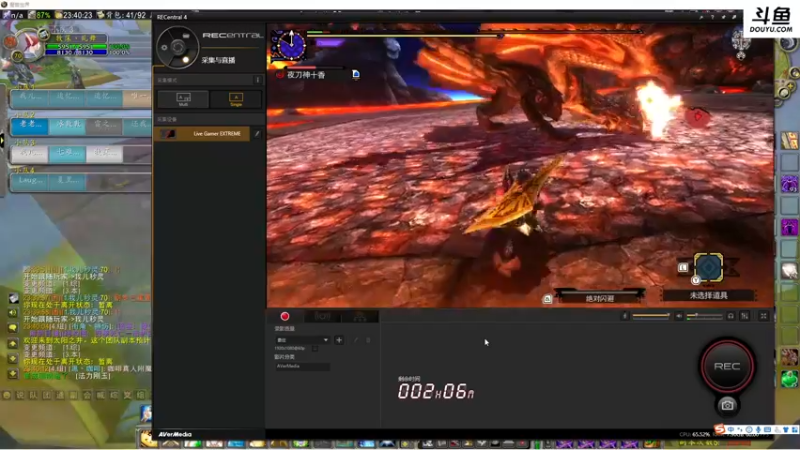
Task: Click the green orb icon on the right bar
Action: [x=789, y=379]
